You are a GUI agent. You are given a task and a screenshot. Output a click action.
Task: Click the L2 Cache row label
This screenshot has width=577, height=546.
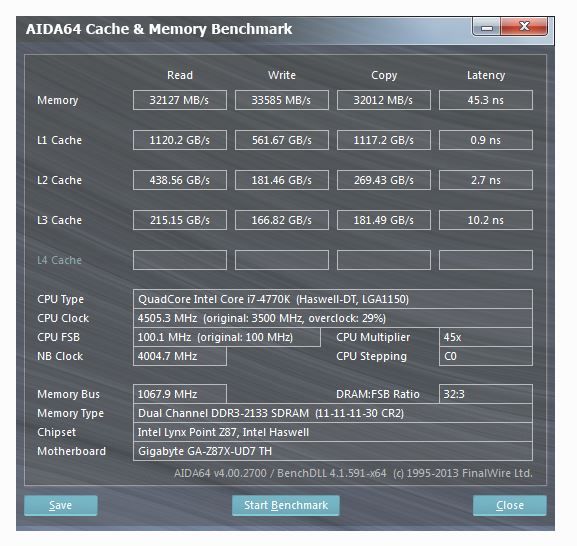[x=59, y=180]
